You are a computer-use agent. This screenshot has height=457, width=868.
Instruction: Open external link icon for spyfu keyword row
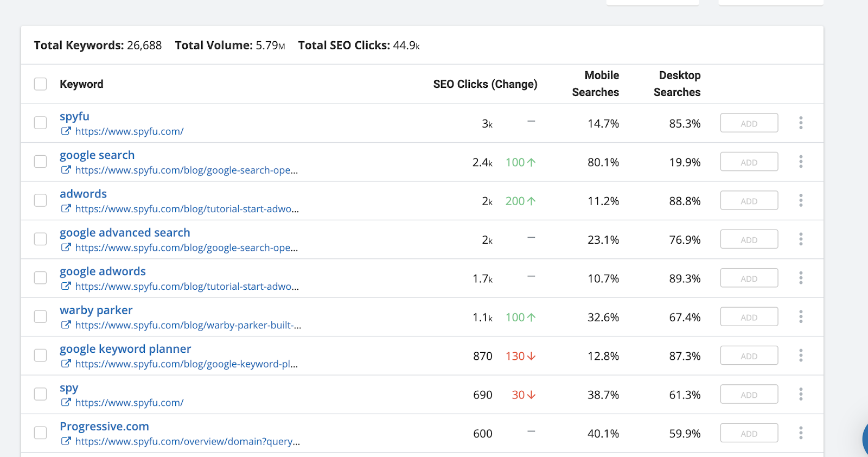point(66,131)
